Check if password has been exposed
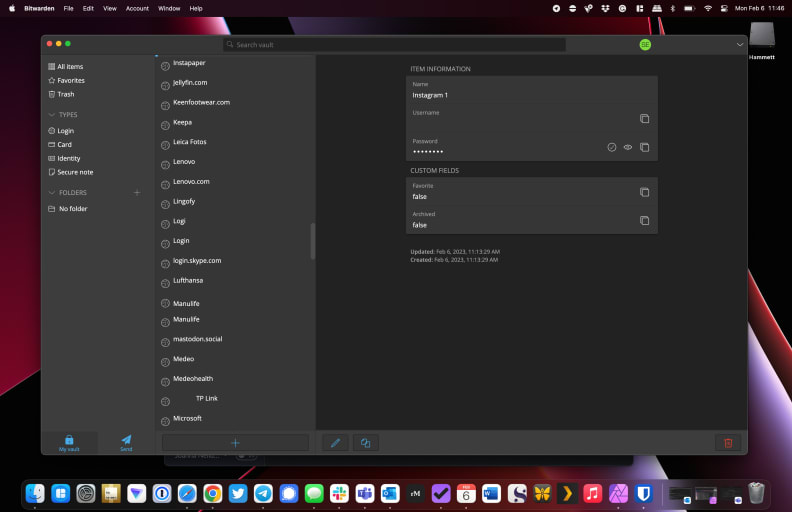792x512 pixels. (x=611, y=147)
